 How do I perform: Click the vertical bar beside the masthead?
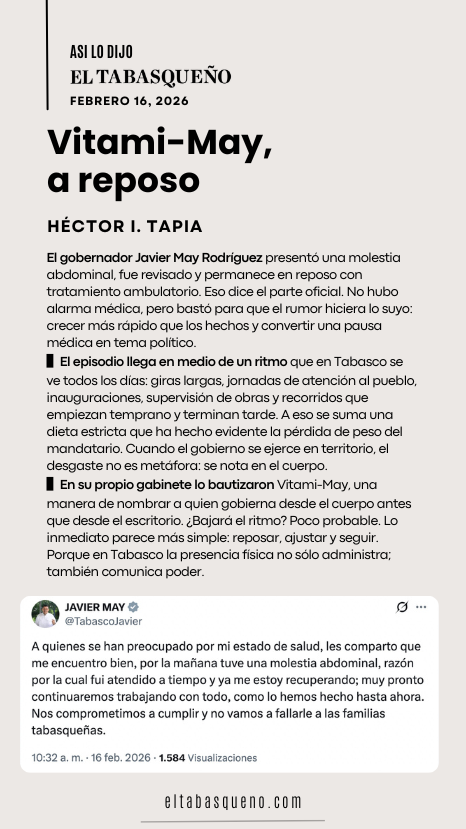pos(47,54)
